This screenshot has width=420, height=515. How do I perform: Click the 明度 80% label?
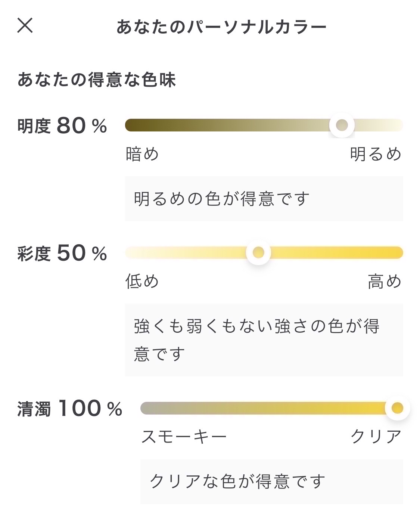(62, 125)
